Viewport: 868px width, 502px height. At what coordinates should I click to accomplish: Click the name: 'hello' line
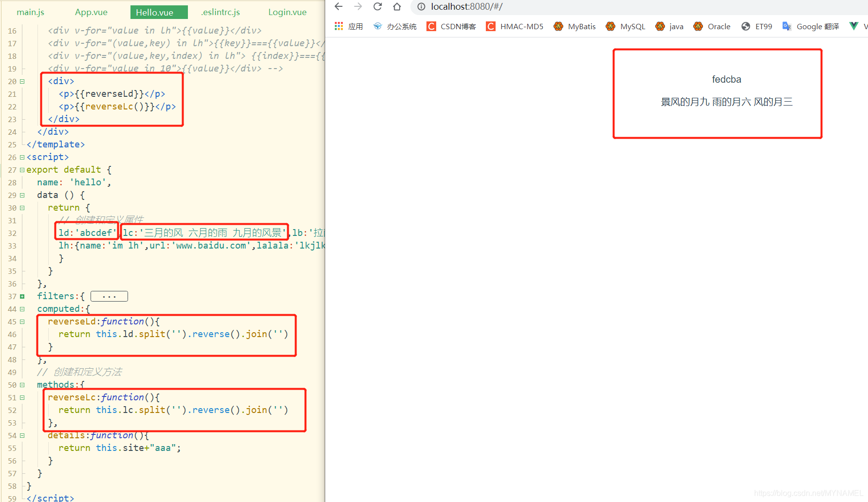coord(74,182)
